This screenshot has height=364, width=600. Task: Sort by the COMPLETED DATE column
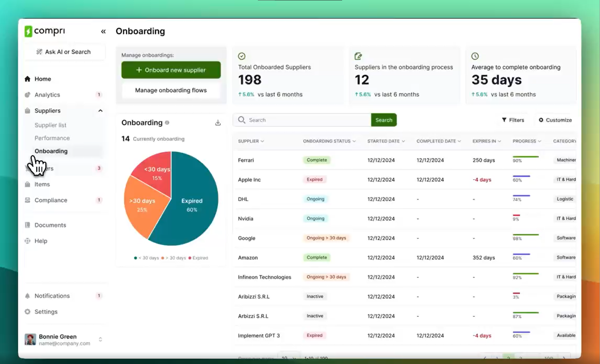pos(439,141)
